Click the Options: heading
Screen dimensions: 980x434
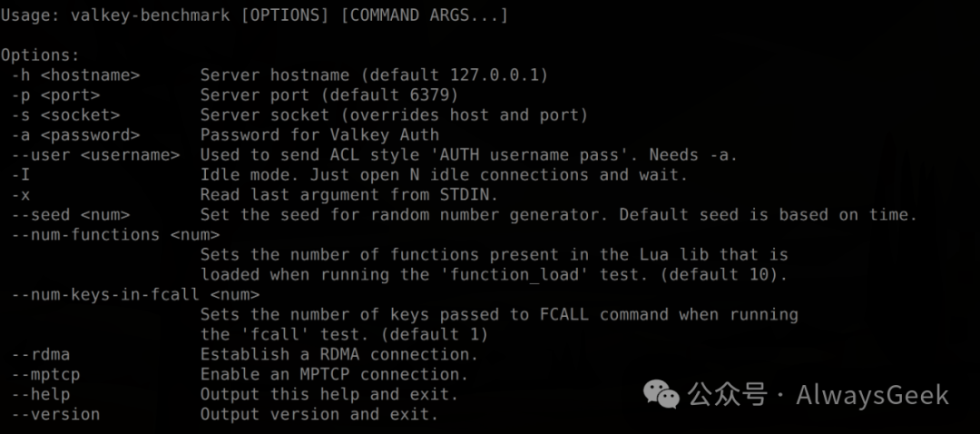click(41, 55)
